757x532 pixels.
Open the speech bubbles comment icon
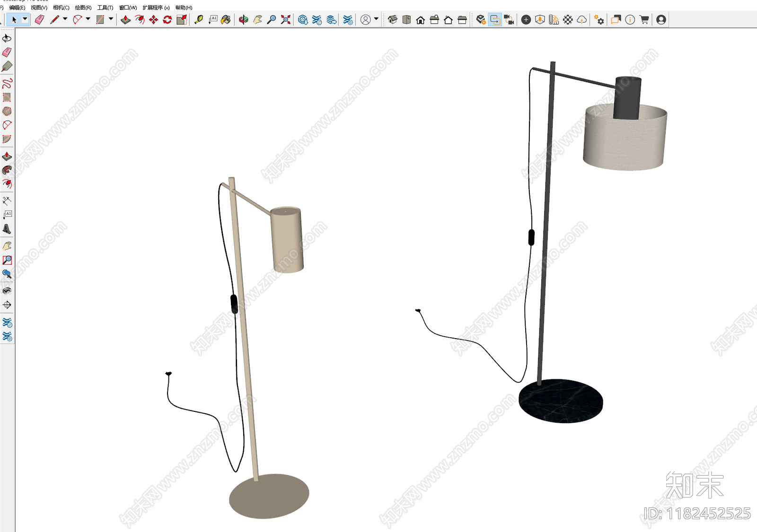tap(616, 19)
